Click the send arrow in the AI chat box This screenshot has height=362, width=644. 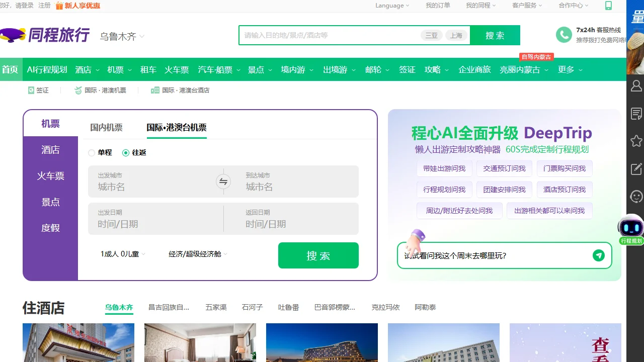click(598, 255)
